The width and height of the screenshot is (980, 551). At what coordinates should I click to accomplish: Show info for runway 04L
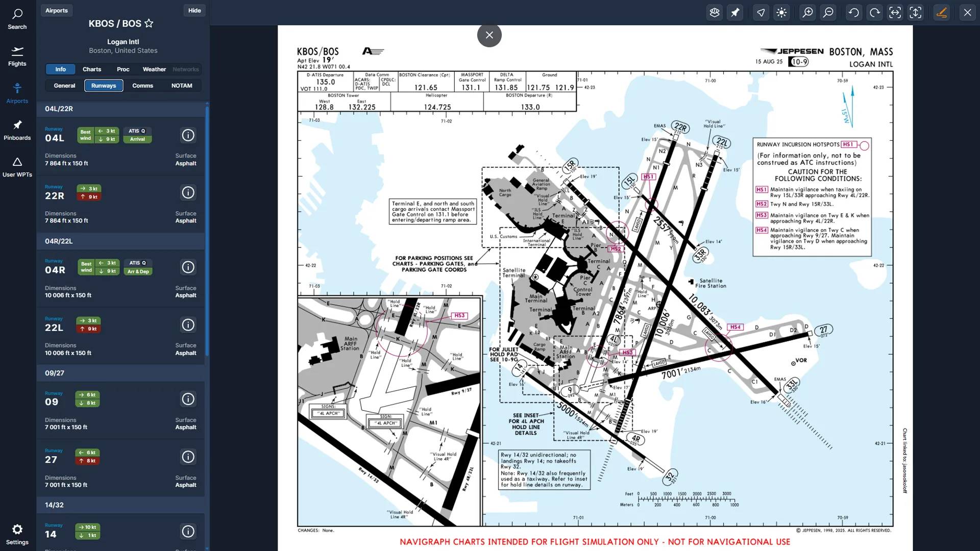[188, 135]
